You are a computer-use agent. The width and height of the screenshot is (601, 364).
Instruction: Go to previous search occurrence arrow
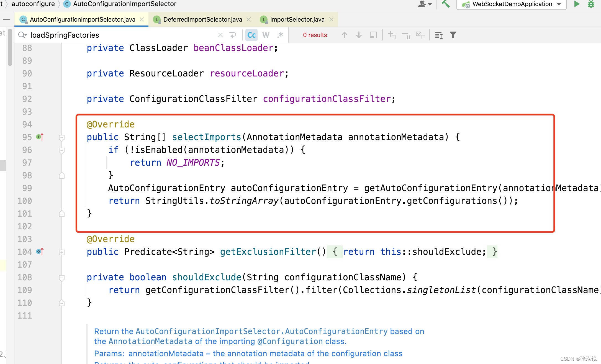344,35
